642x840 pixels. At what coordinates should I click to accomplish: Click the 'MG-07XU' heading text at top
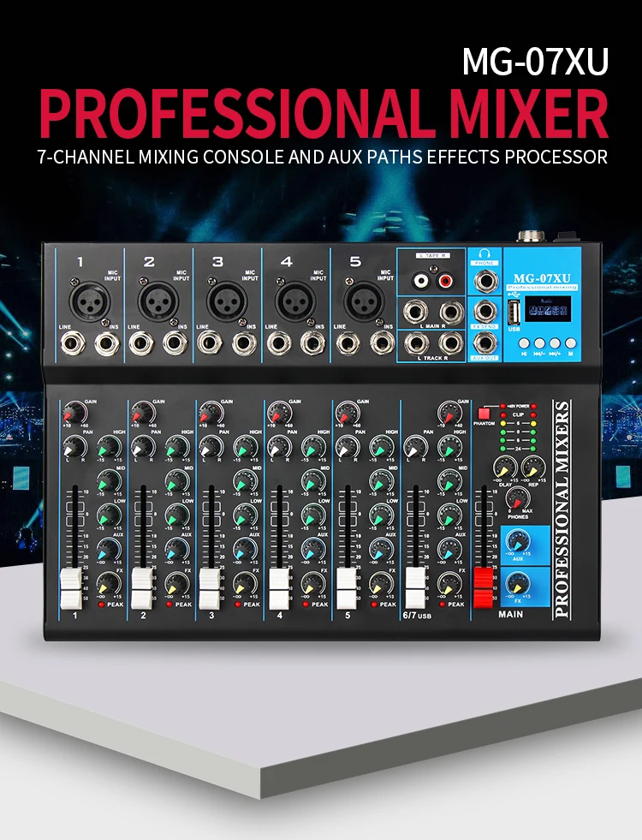(536, 62)
